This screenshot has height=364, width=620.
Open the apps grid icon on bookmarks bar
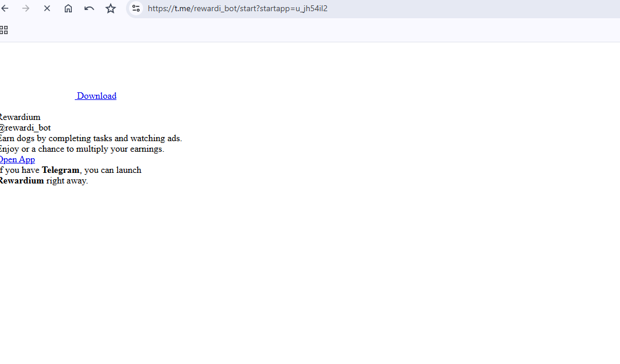4,30
